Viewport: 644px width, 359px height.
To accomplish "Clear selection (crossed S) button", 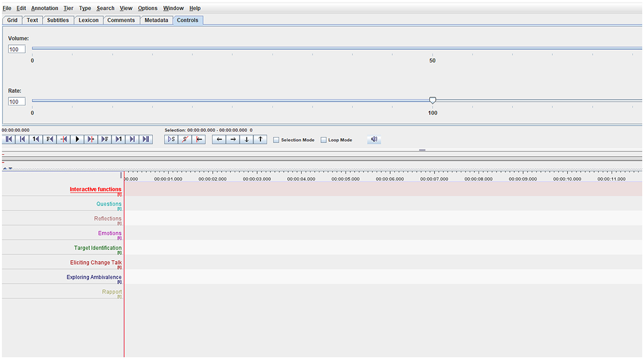I will click(185, 140).
